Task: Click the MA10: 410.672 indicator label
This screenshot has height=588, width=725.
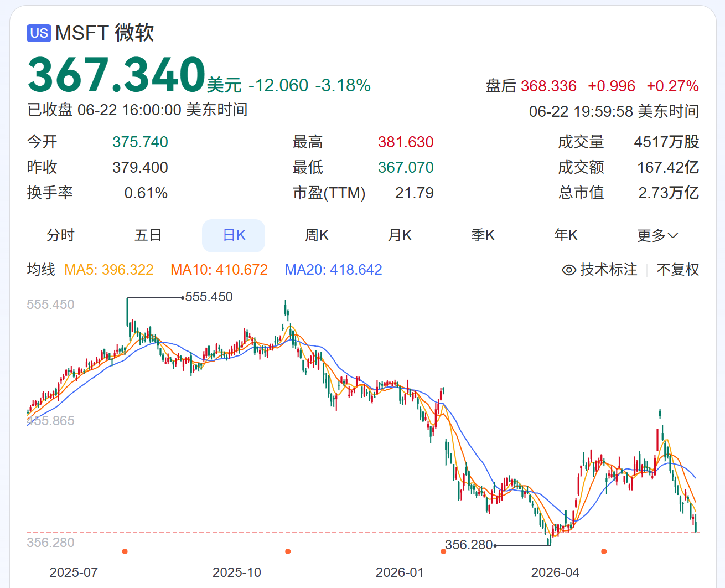Action: [x=219, y=270]
